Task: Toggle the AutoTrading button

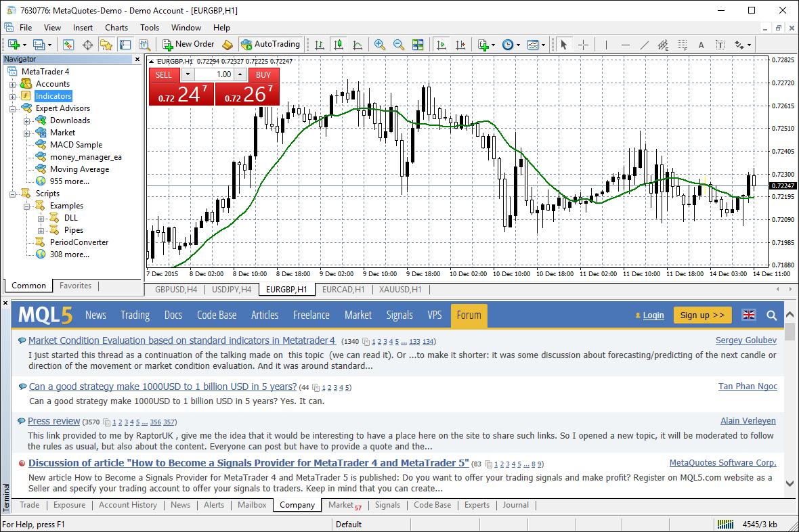Action: pos(270,45)
